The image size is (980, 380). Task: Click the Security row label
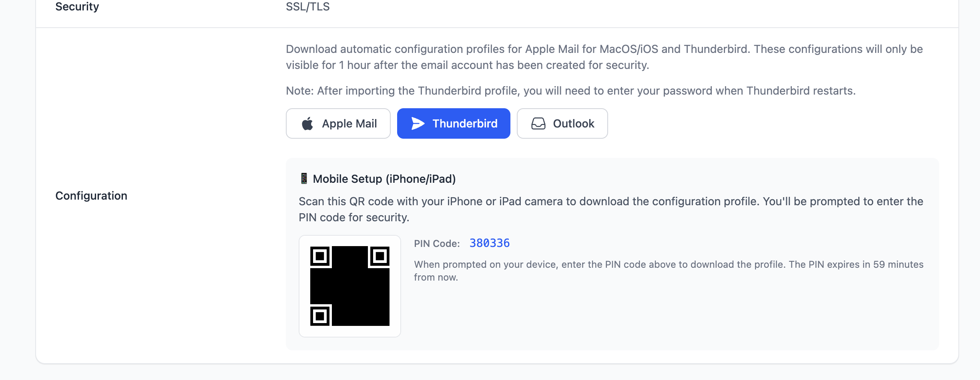click(x=77, y=6)
